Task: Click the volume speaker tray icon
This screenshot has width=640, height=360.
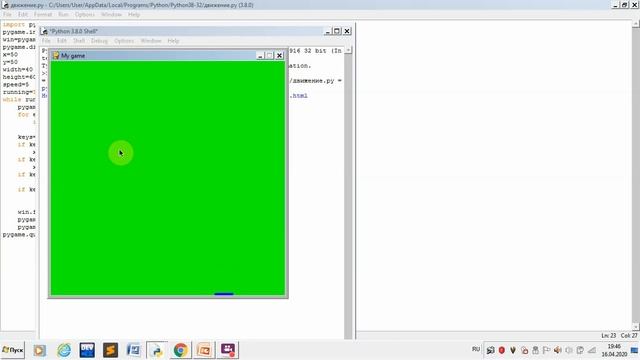Action: point(558,350)
